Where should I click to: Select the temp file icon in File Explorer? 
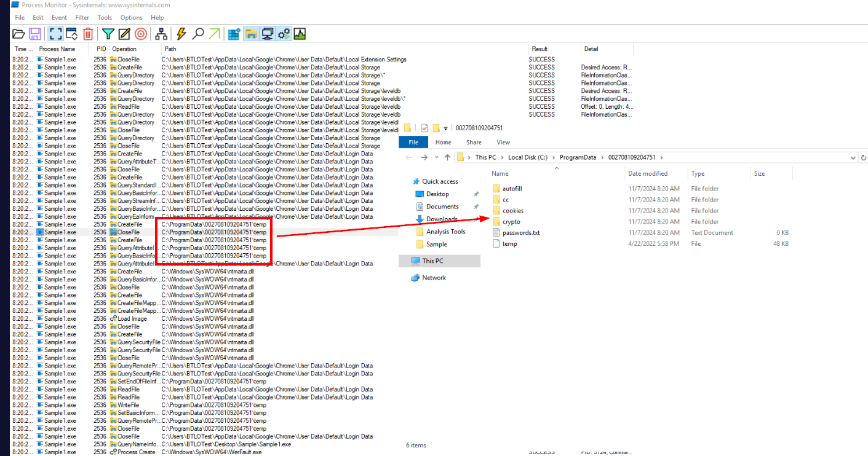coord(496,243)
